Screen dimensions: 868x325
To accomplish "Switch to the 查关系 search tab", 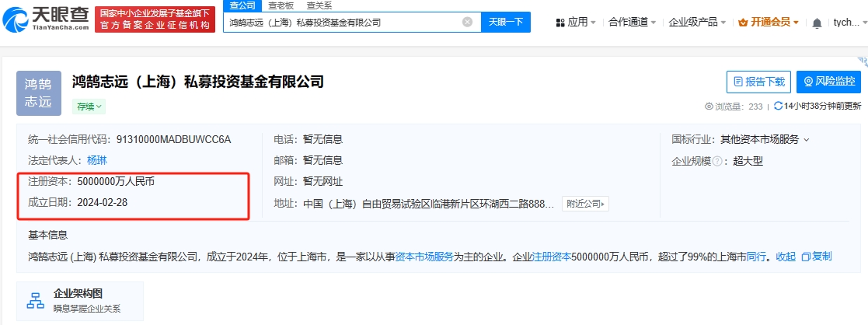I will point(319,5).
